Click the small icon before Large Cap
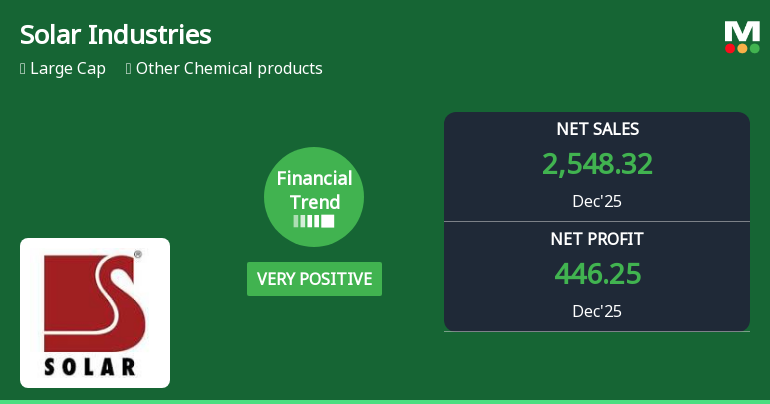Screen dimensions: 770x404 point(22,69)
